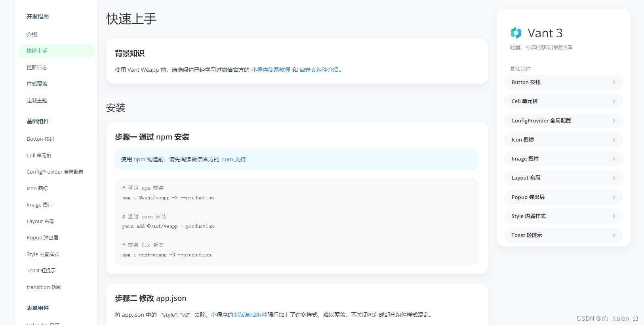Open chevron on ConfigProvider 全局配置 preview row
This screenshot has width=644, height=325.
(614, 121)
